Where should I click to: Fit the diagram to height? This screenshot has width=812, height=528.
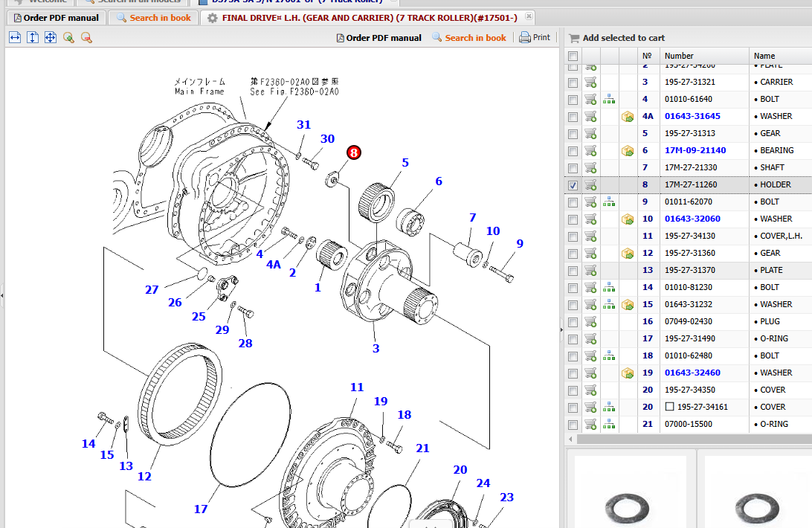33,37
